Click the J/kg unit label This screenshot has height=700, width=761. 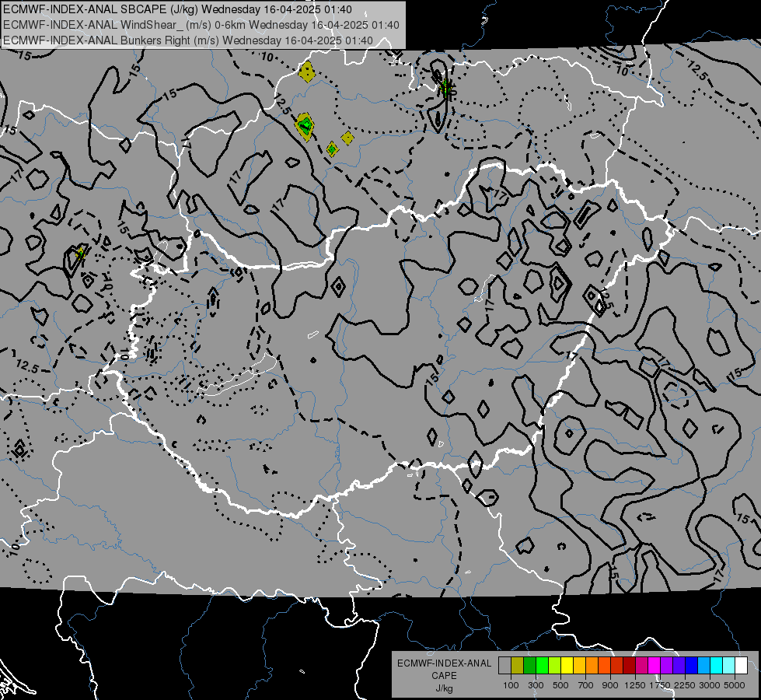[444, 688]
